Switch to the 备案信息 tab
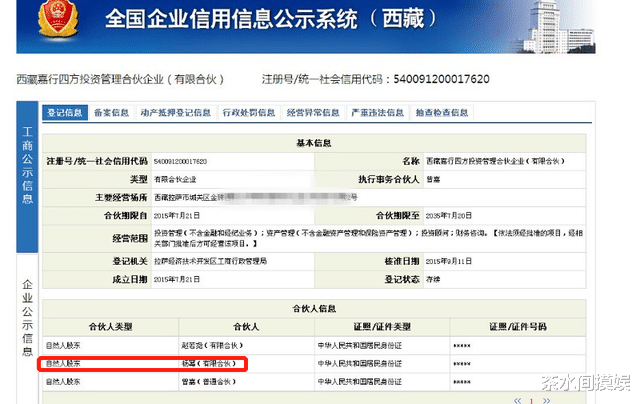 point(111,113)
